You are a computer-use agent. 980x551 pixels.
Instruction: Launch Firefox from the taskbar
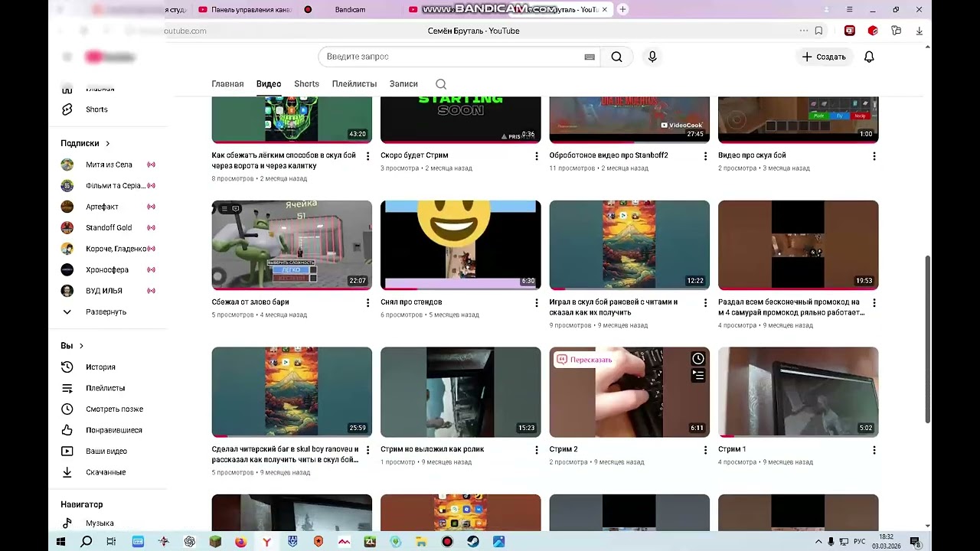coord(240,542)
